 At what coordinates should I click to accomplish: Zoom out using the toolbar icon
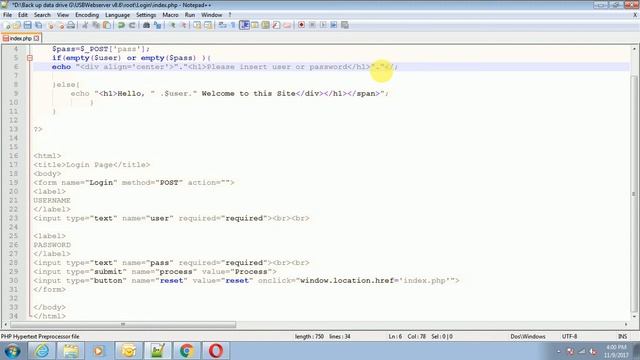(x=183, y=25)
